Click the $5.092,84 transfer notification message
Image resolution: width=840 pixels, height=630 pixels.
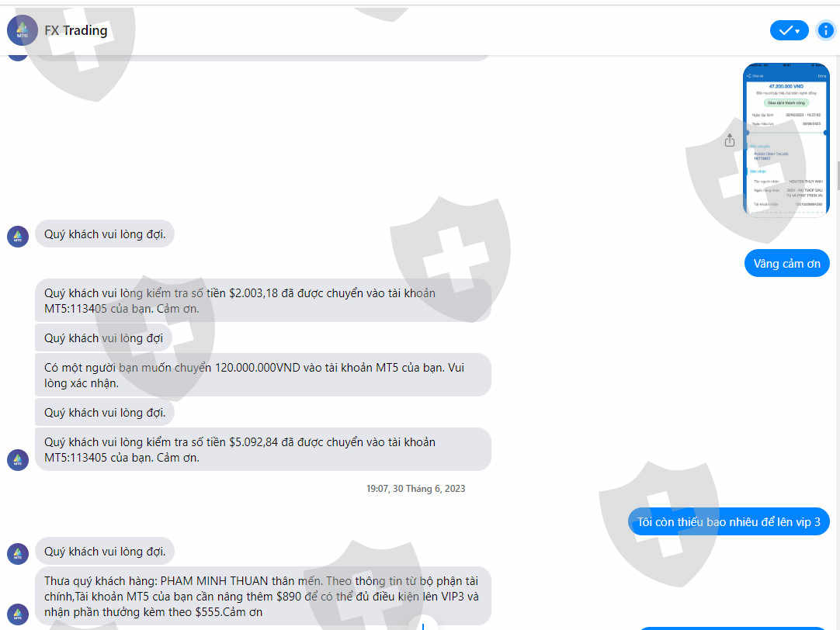point(263,449)
